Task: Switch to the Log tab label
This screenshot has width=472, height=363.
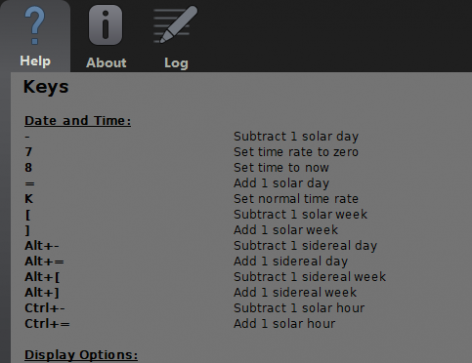Action: pyautogui.click(x=176, y=63)
